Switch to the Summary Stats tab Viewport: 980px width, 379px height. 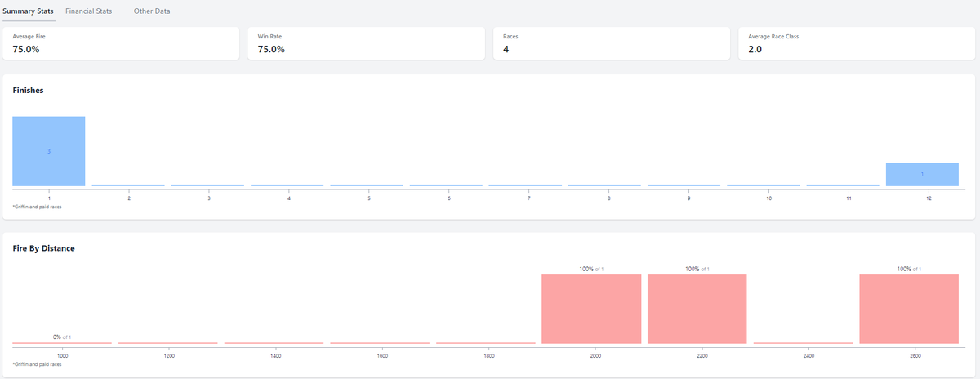tap(29, 11)
